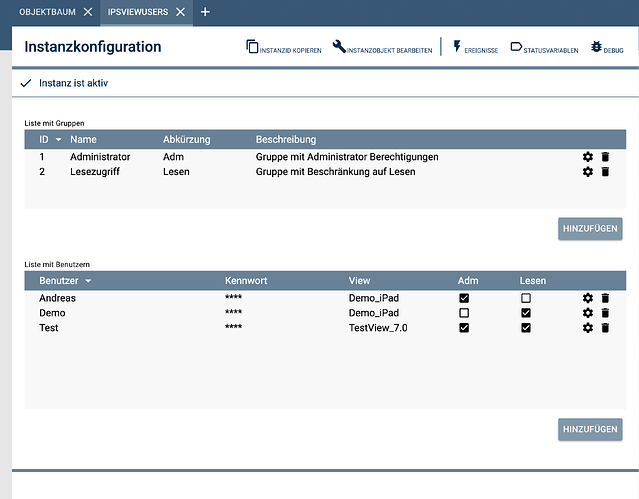Click the Lesen column header

(533, 280)
